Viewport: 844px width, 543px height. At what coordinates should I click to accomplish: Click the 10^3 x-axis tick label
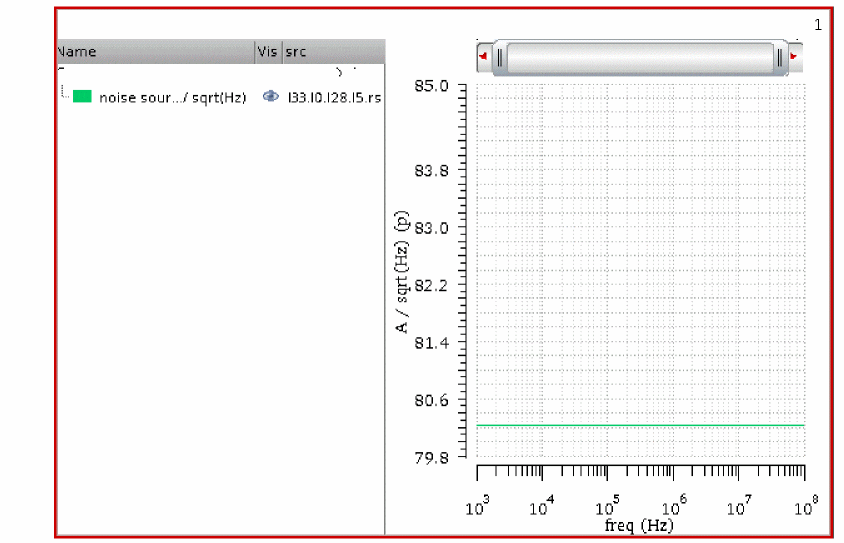(x=477, y=506)
